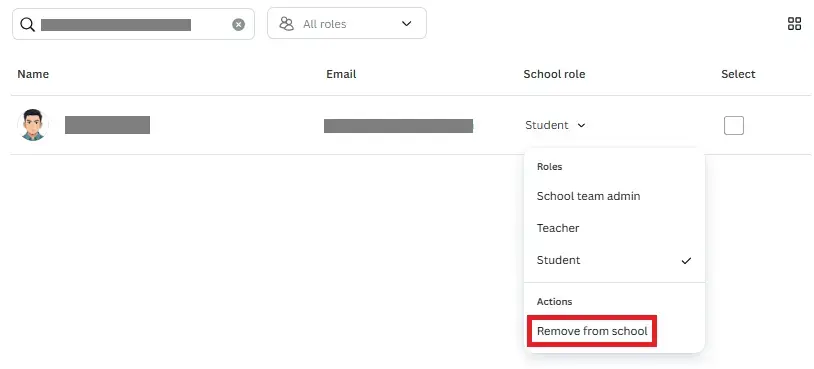Open the All roles filter dropdown
The width and height of the screenshot is (814, 369).
click(347, 23)
